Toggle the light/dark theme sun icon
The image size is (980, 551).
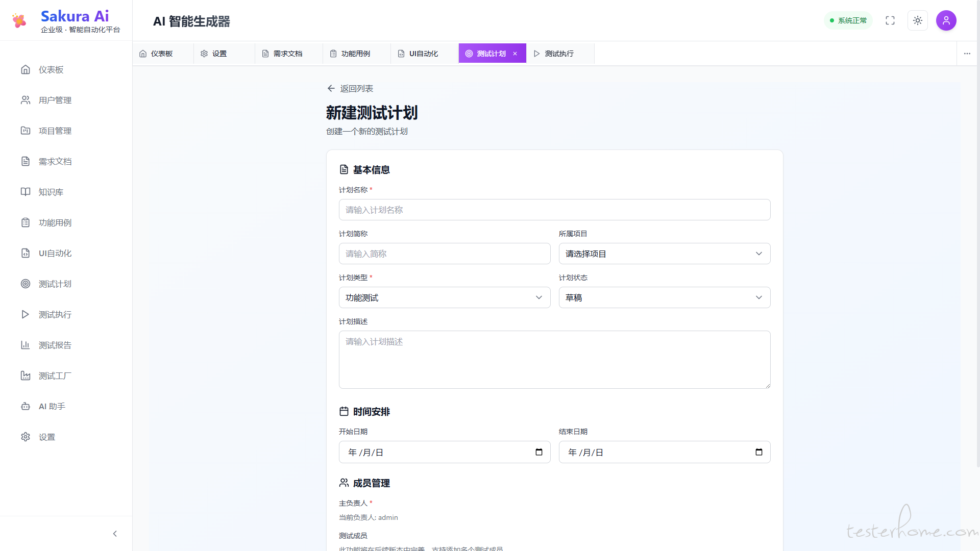pyautogui.click(x=917, y=20)
